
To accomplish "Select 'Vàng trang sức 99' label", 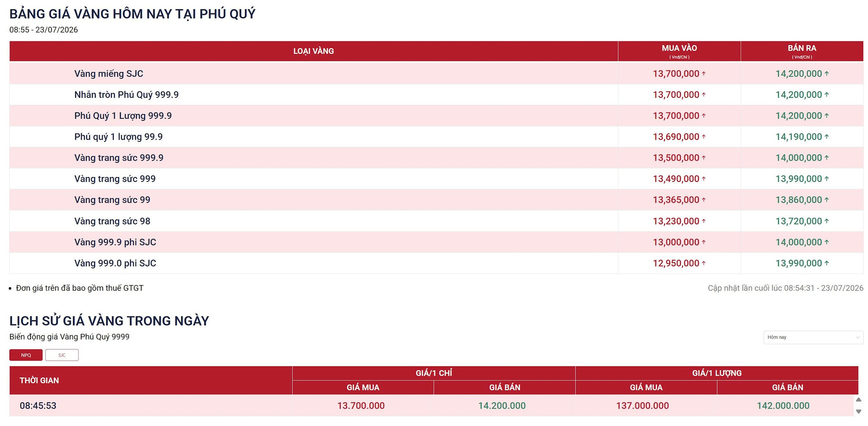I will (112, 200).
